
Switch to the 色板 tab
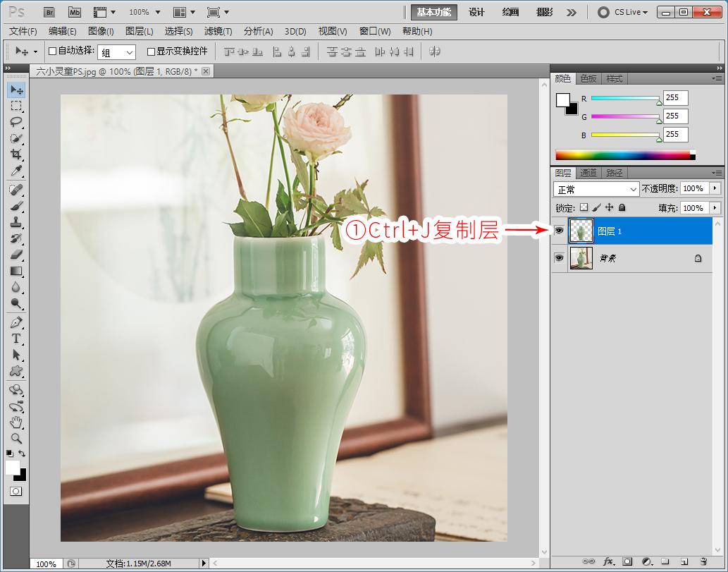pyautogui.click(x=588, y=78)
